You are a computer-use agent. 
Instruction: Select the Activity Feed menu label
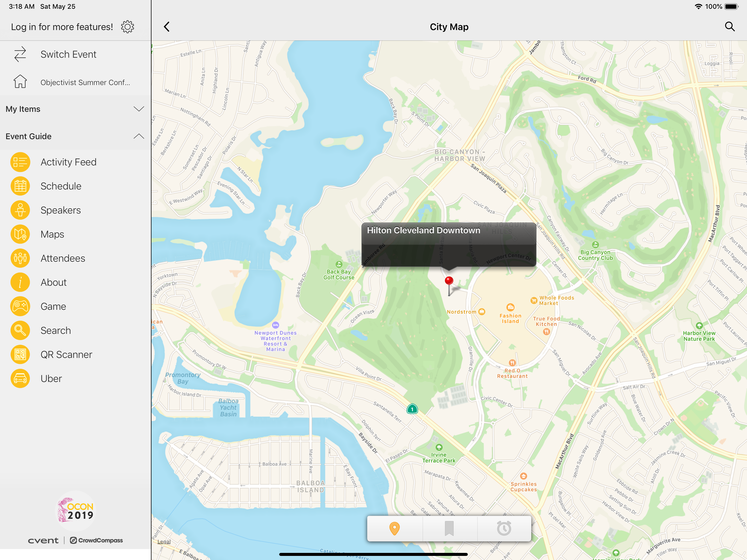pyautogui.click(x=68, y=162)
